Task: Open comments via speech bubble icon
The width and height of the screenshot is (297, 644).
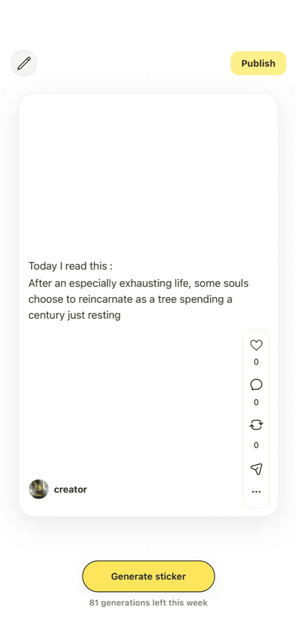Action: tap(256, 385)
